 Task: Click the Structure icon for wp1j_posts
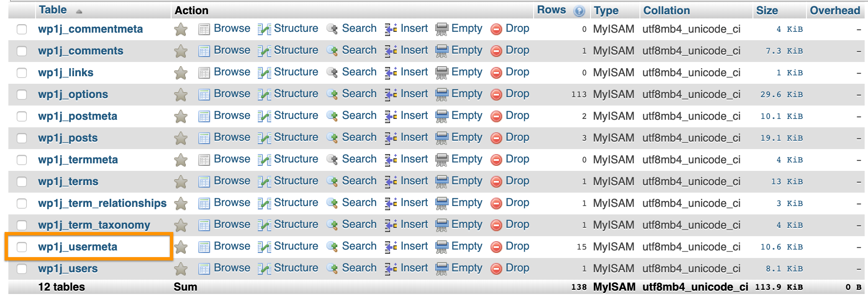pyautogui.click(x=264, y=138)
